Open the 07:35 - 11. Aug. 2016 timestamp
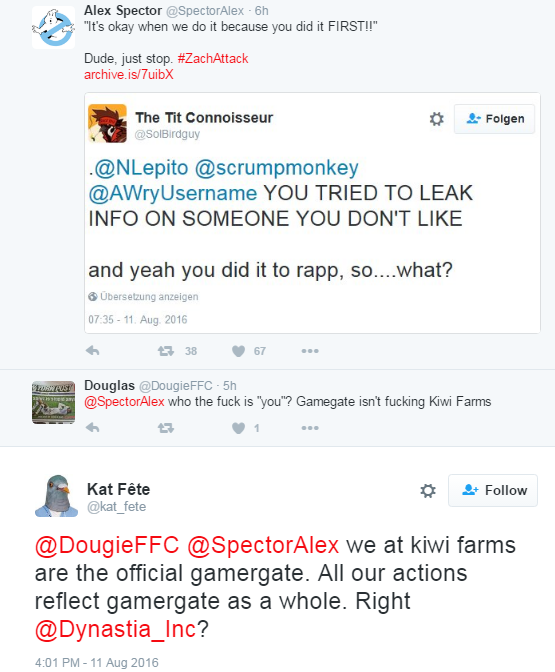 tap(138, 320)
